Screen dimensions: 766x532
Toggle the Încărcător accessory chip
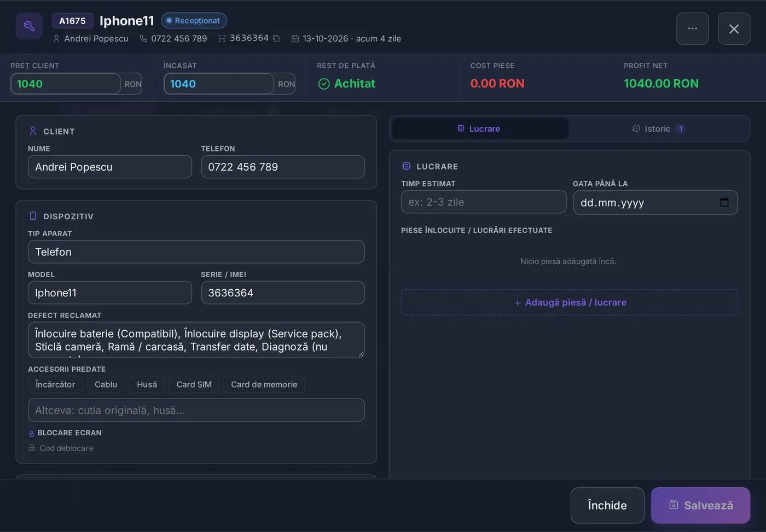point(55,384)
